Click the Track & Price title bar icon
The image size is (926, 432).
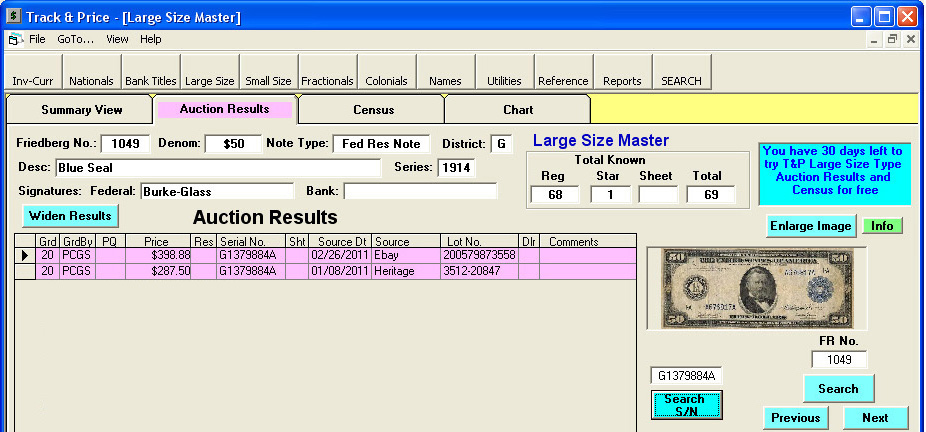click(14, 16)
